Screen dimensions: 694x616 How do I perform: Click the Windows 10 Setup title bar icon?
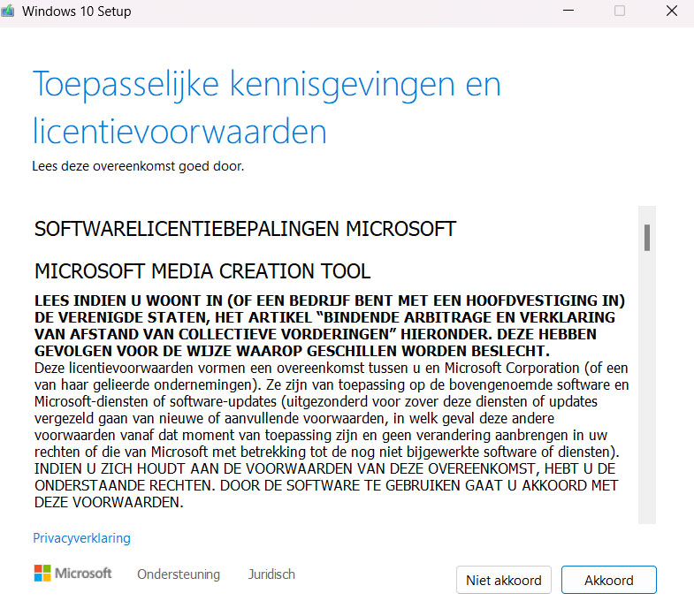[x=8, y=11]
